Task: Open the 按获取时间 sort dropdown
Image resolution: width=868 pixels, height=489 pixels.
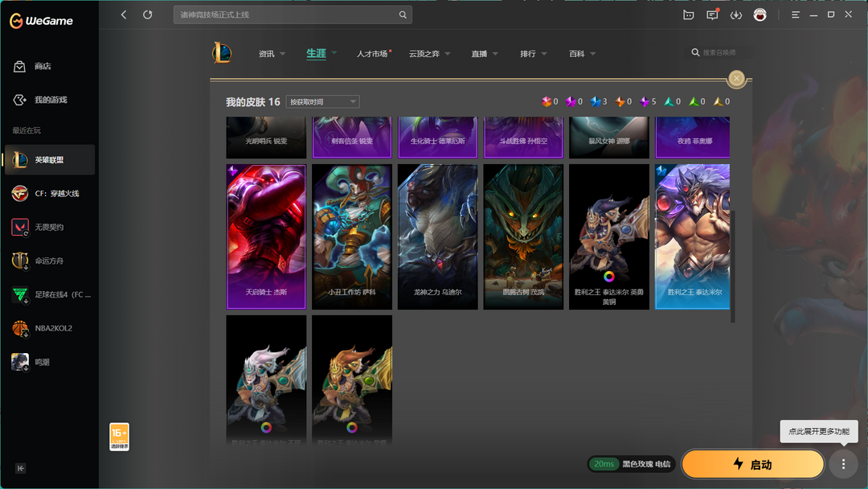Action: pyautogui.click(x=323, y=102)
